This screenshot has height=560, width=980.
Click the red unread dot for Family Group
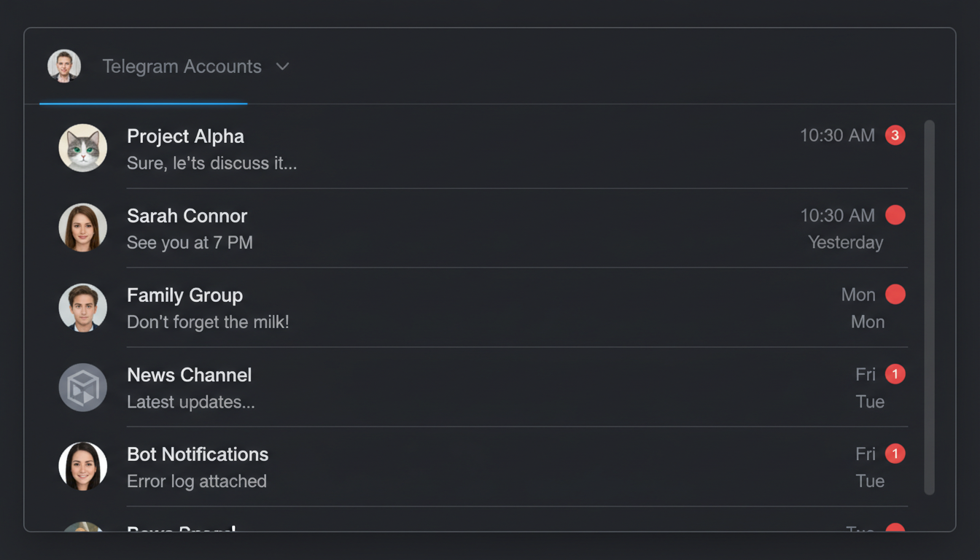tap(895, 295)
